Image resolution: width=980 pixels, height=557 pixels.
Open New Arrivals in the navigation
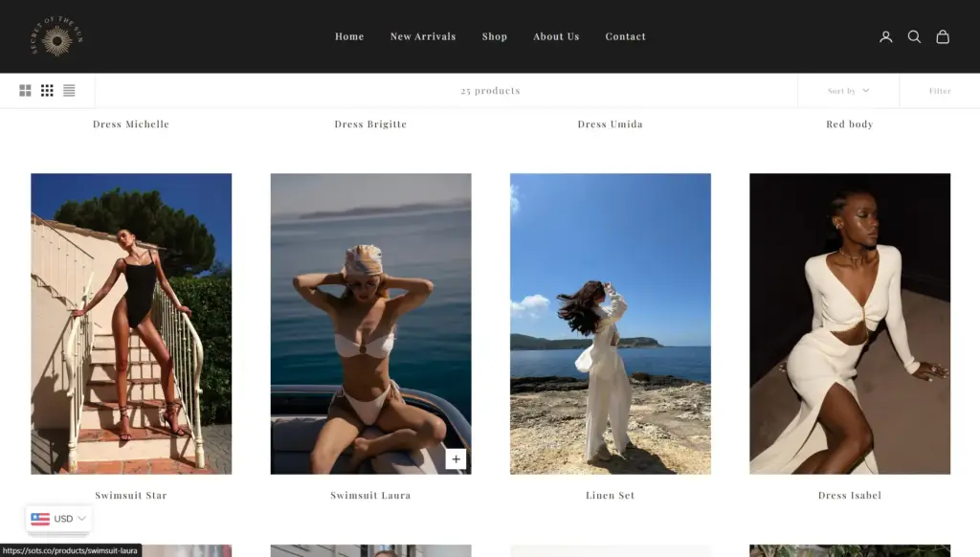point(423,36)
